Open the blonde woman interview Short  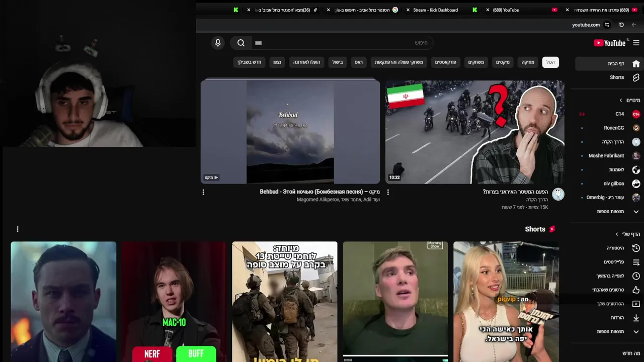pyautogui.click(x=506, y=302)
